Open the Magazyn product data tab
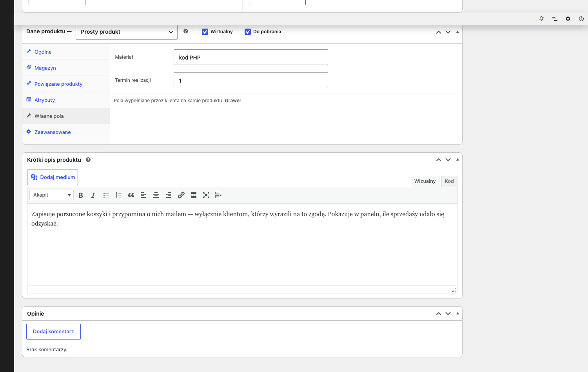 click(x=66, y=68)
